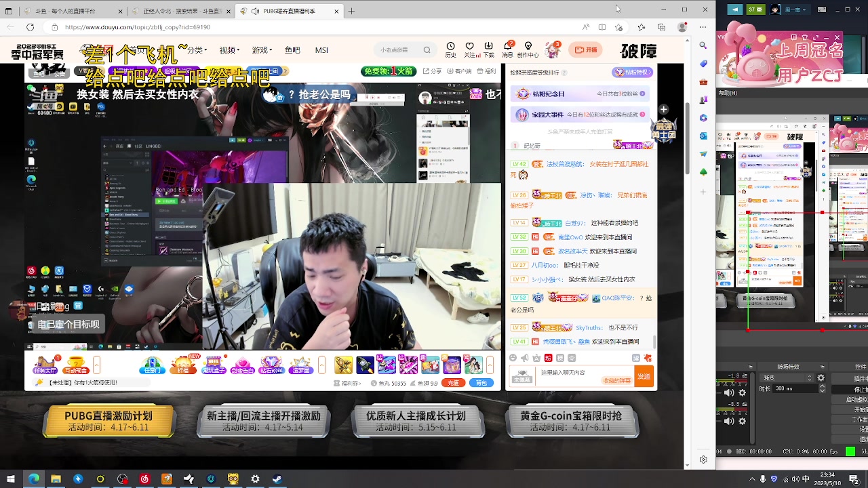Expand the middle activity bar chevron
Image resolution: width=868 pixels, height=488 pixels.
point(321,365)
